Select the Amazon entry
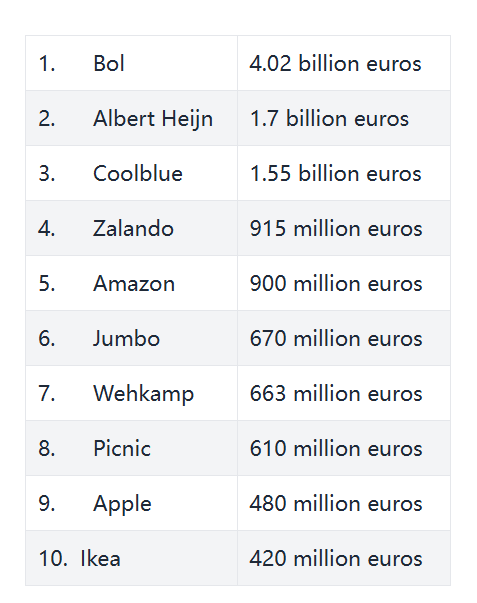 click(x=131, y=283)
